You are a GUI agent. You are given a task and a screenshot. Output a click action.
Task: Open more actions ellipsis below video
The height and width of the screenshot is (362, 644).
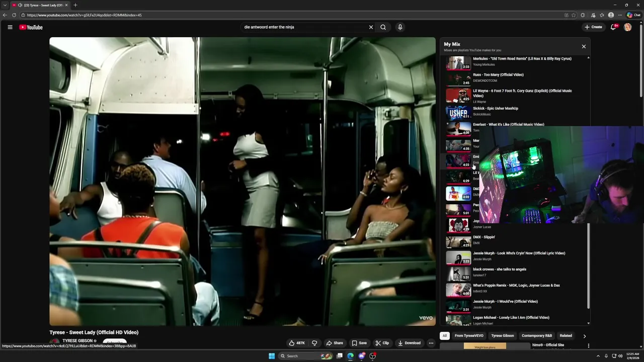coord(431,343)
